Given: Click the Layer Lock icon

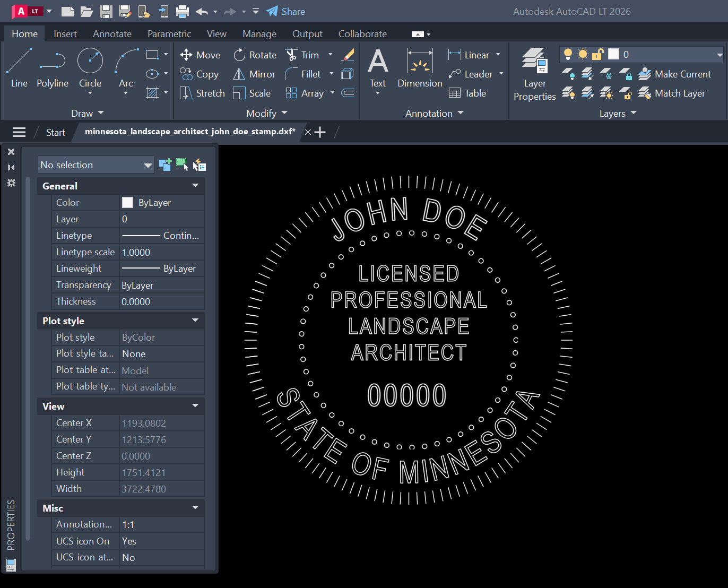Looking at the screenshot, I should point(626,74).
